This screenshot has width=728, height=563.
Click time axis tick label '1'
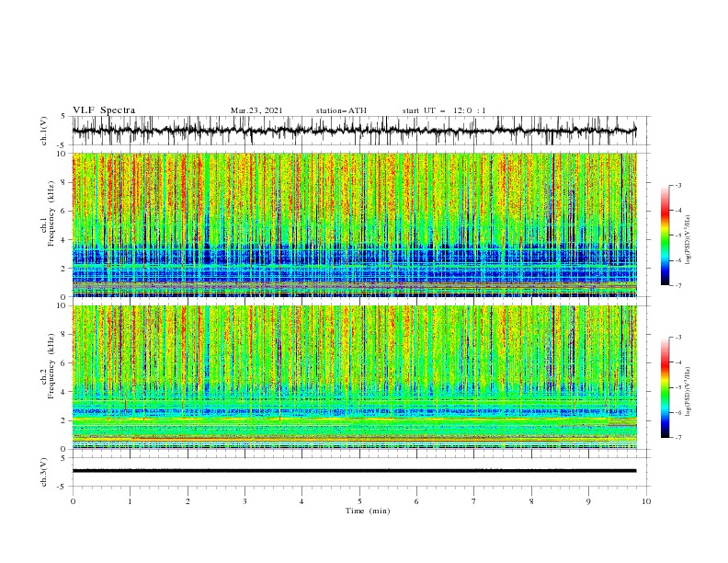[130, 501]
